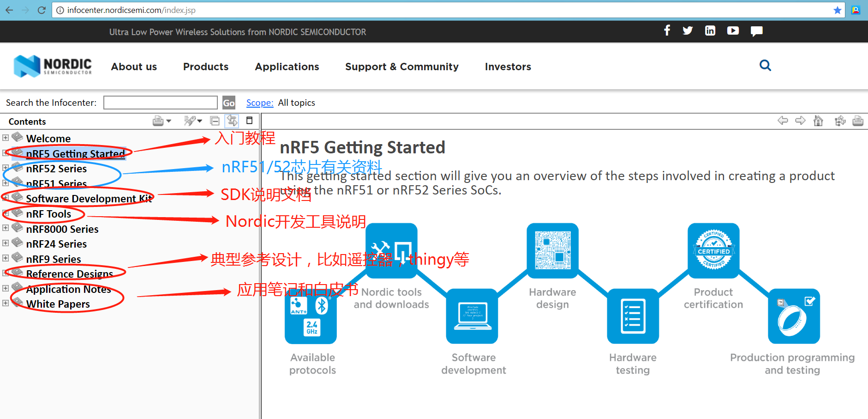The width and height of the screenshot is (868, 419).
Task: Click the print topics icon in Contents
Action: pyautogui.click(x=158, y=121)
